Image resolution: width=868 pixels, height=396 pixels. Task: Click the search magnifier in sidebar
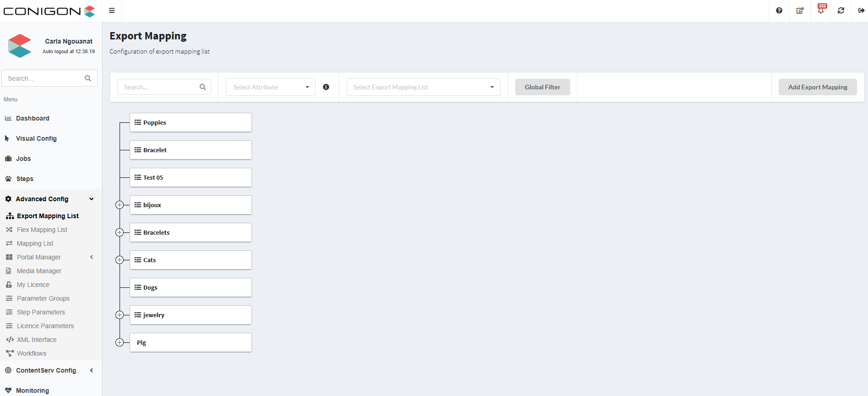coord(88,78)
